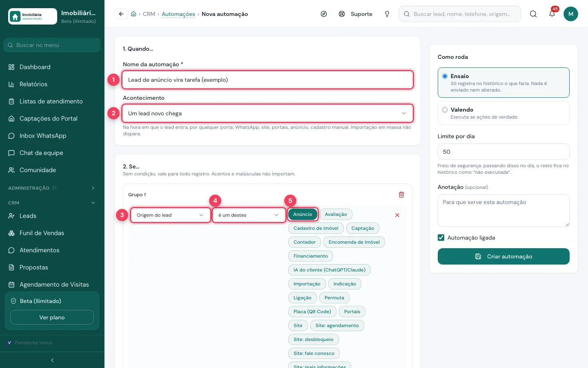This screenshot has width=588, height=368.
Task: Follow the Automações breadcrumb link
Action: (x=178, y=14)
